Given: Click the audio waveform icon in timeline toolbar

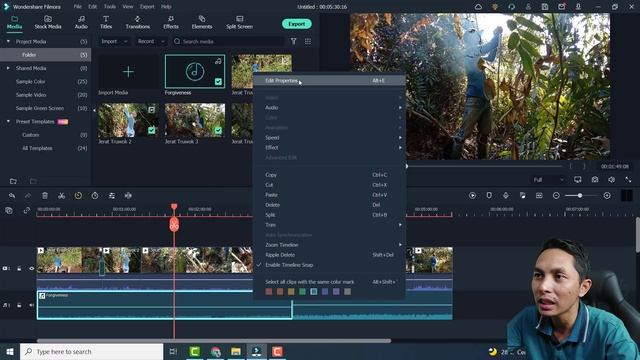Looking at the screenshot, I should tap(128, 196).
